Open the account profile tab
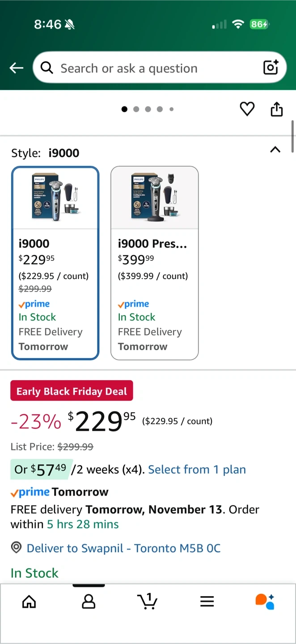 coord(89,602)
